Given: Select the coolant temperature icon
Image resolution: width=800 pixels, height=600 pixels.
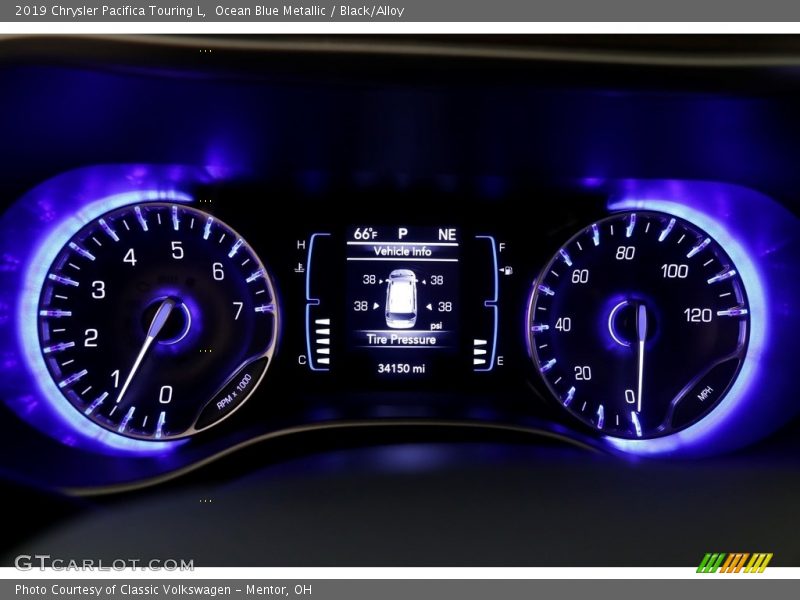Looking at the screenshot, I should [298, 268].
